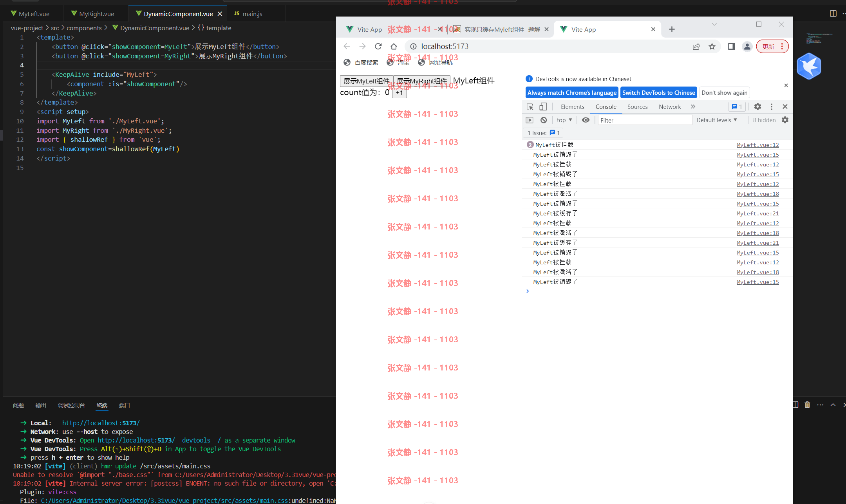This screenshot has height=504, width=846.
Task: Open the 端口 panel tab
Action: (x=125, y=405)
